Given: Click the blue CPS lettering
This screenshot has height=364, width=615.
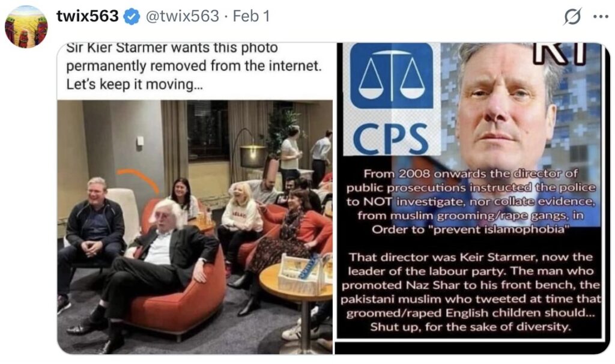Looking at the screenshot, I should click(390, 139).
